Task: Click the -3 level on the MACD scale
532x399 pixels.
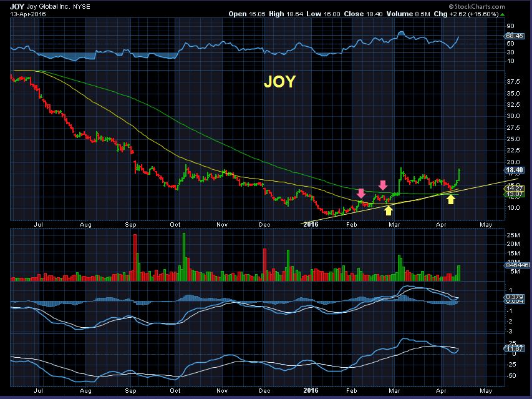Action: (510, 332)
